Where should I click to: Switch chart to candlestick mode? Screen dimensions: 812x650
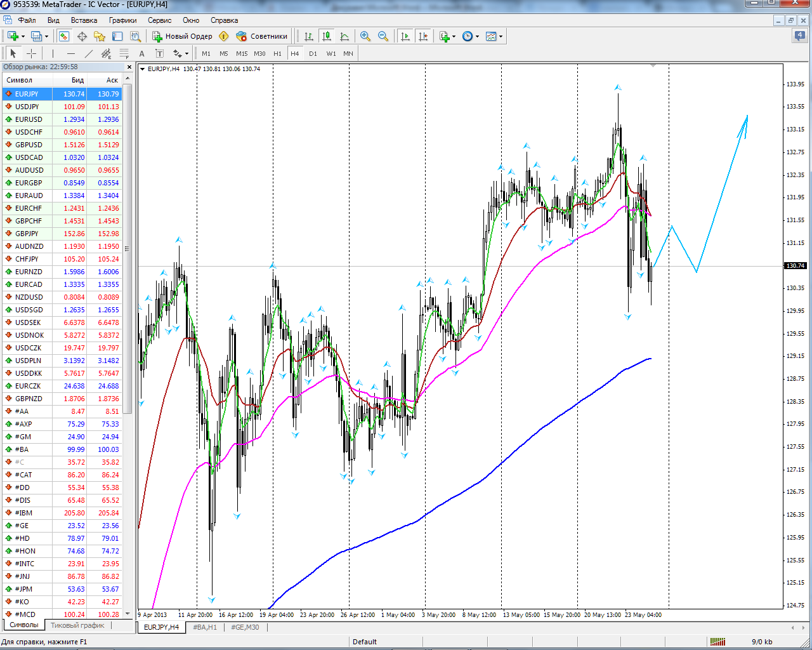327,36
